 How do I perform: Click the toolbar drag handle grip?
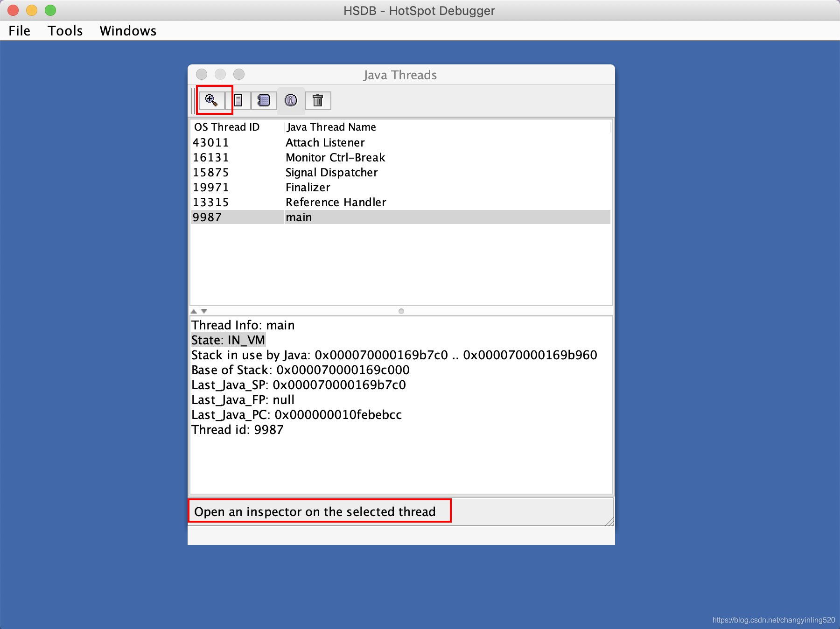[194, 100]
